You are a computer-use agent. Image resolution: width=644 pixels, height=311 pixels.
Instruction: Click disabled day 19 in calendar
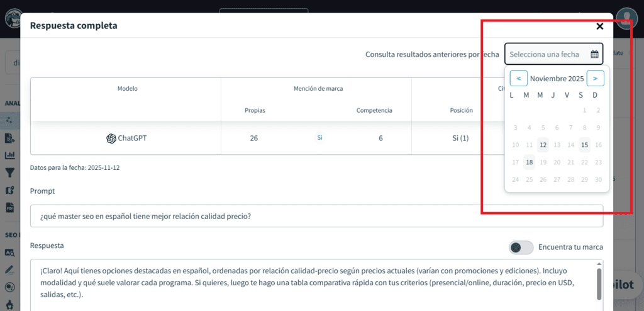pyautogui.click(x=543, y=162)
